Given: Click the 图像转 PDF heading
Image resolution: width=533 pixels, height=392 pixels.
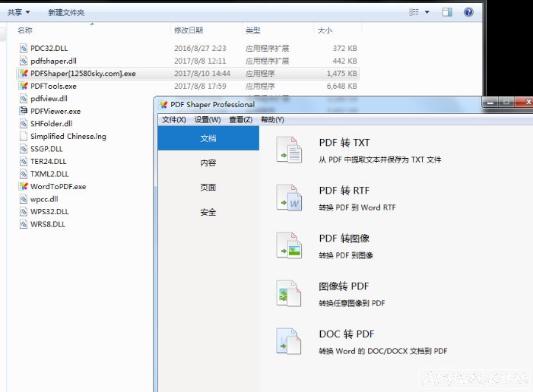Looking at the screenshot, I should (x=344, y=286).
